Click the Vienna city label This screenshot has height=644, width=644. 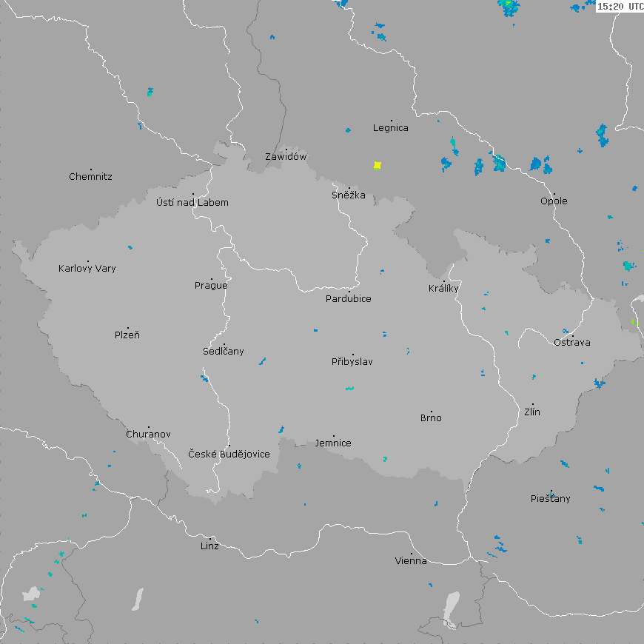(x=411, y=561)
